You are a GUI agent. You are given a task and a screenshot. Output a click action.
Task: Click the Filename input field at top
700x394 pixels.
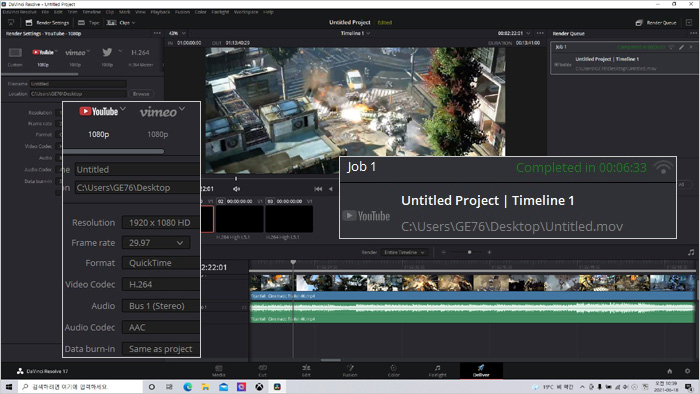click(x=78, y=83)
